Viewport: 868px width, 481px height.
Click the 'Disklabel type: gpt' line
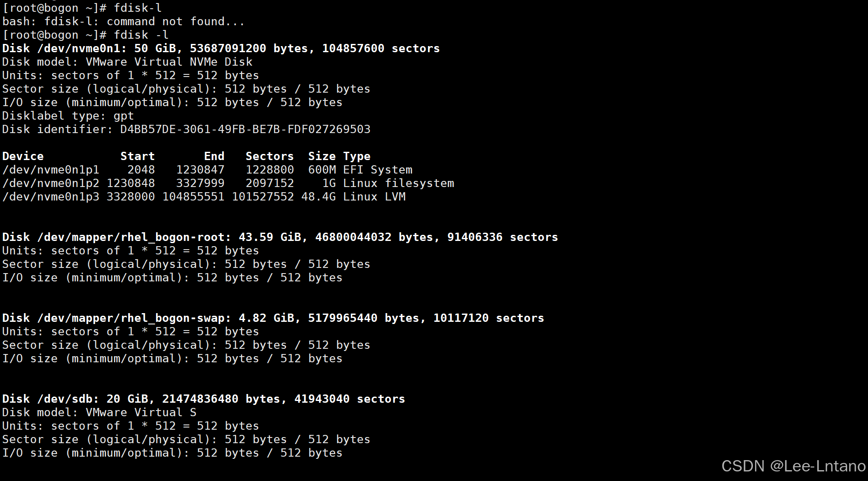tap(68, 116)
